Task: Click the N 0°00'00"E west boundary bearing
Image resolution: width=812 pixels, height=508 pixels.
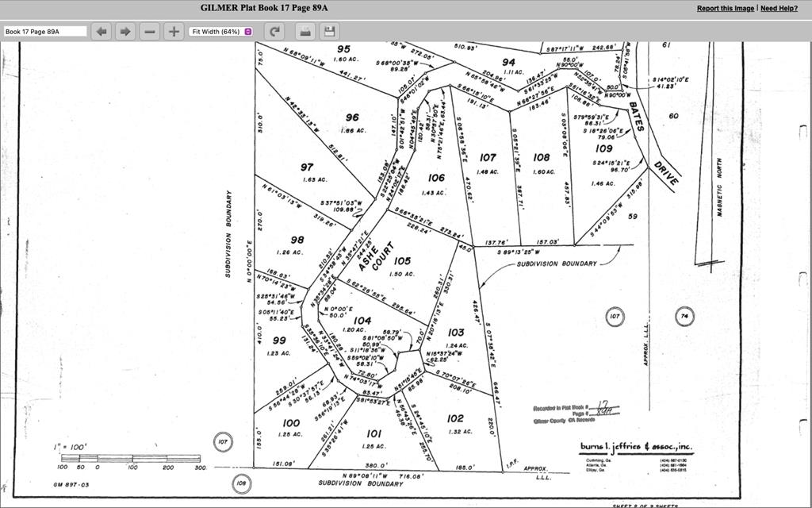Action: [x=248, y=260]
